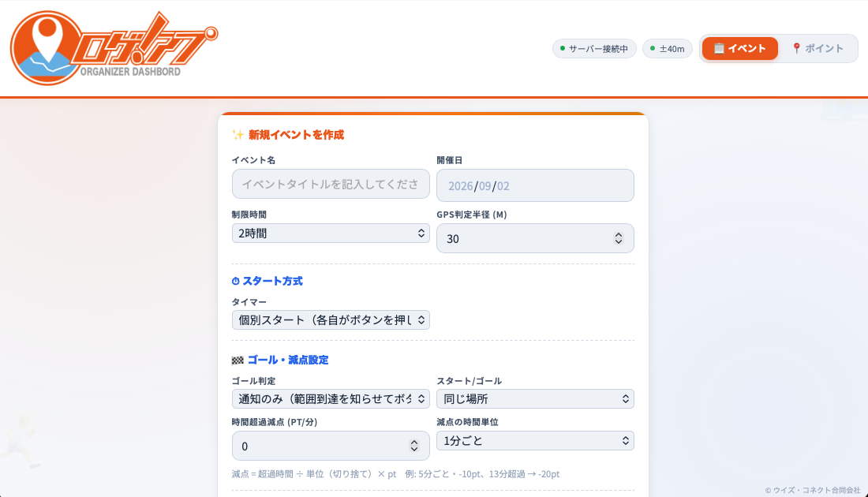The width and height of the screenshot is (868, 497).
Task: Switch to the ポイント tab
Action: click(x=817, y=49)
